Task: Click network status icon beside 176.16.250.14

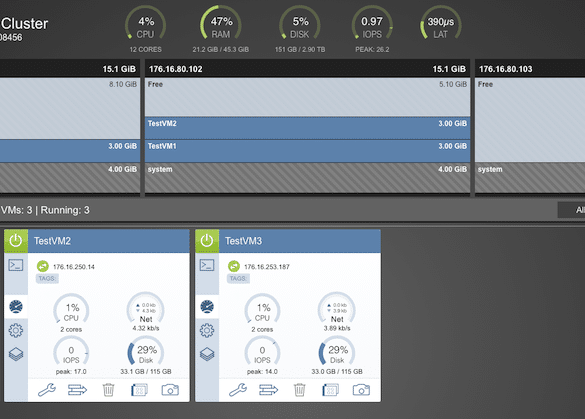Action: [x=43, y=266]
